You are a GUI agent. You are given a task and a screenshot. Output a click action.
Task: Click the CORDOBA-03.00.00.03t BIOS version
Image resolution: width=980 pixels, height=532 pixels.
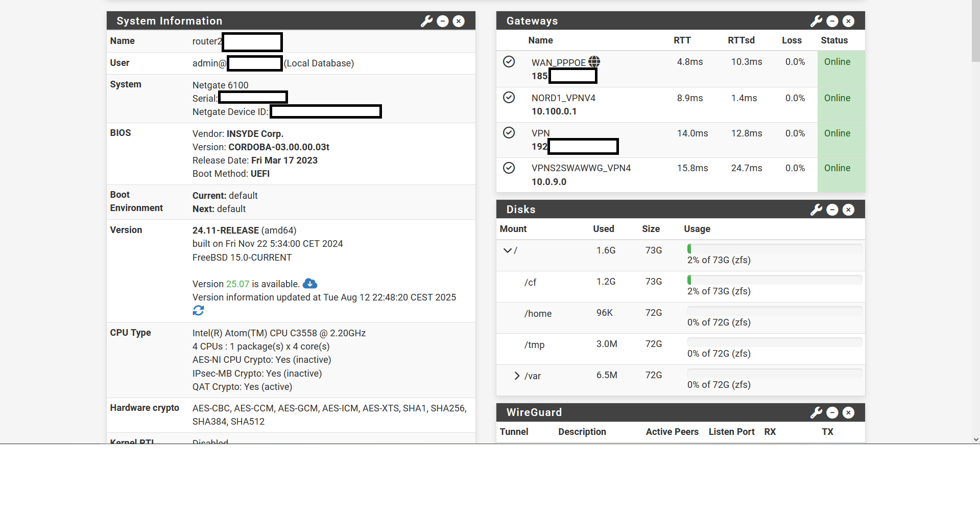(x=279, y=147)
